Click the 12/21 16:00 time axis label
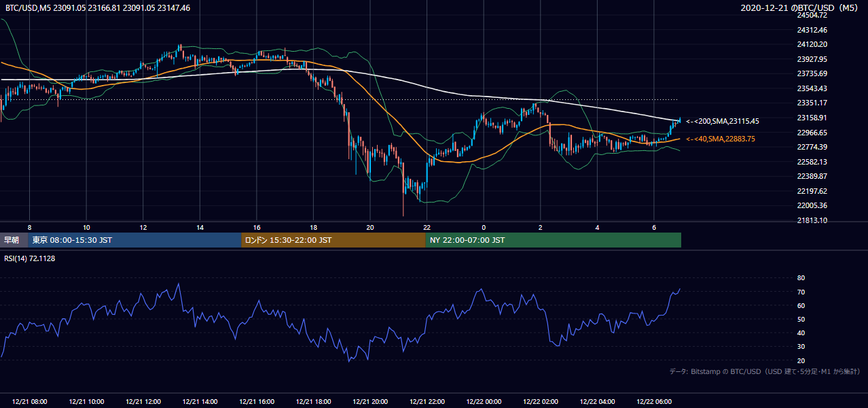This screenshot has height=408, width=868. point(257,402)
